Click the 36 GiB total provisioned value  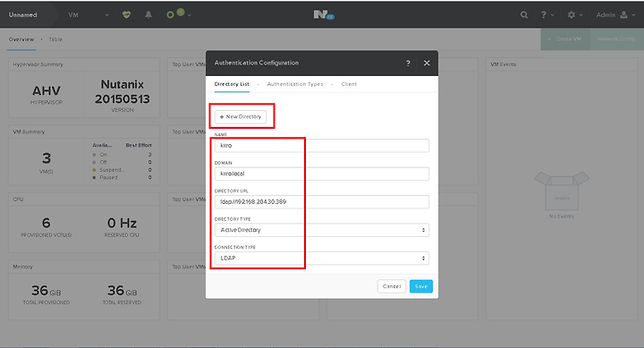pos(46,291)
